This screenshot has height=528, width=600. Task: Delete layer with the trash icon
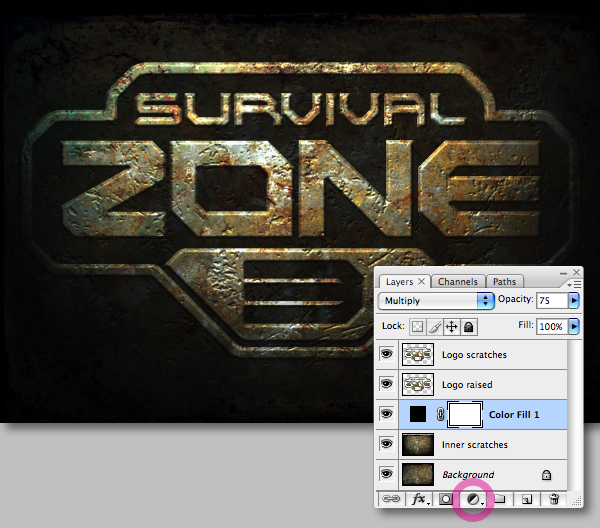click(554, 499)
